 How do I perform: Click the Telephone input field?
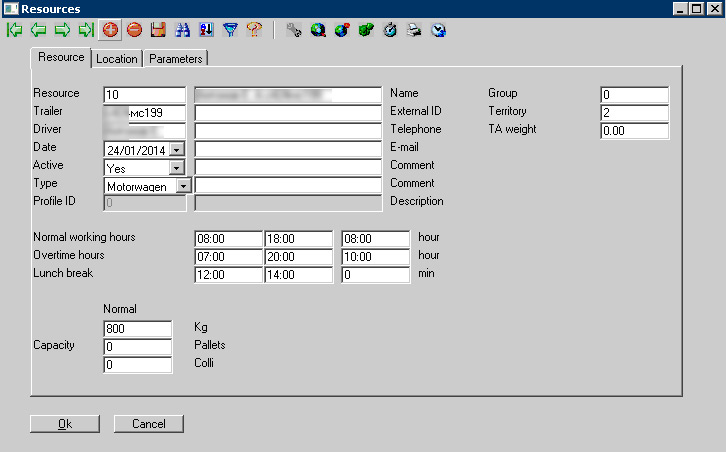[288, 131]
